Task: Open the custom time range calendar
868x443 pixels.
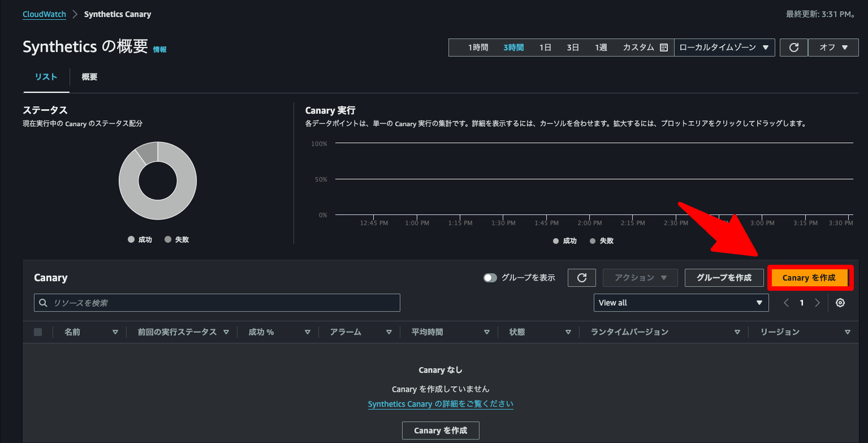Action: pyautogui.click(x=664, y=48)
